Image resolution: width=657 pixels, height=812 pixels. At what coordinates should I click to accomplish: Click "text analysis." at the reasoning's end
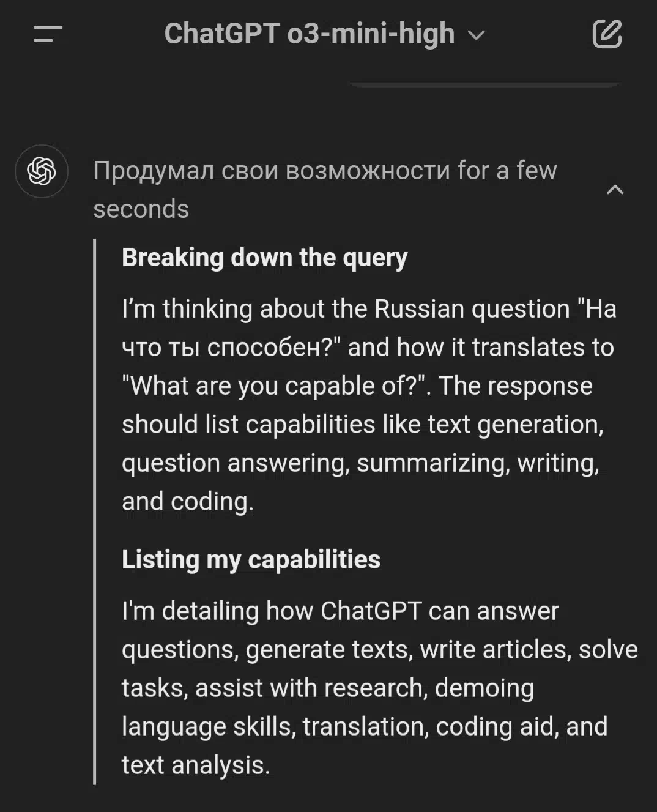click(x=196, y=765)
